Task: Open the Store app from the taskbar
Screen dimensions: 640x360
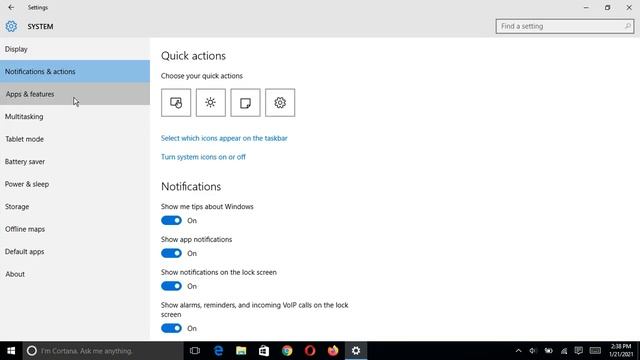Action: 264,351
